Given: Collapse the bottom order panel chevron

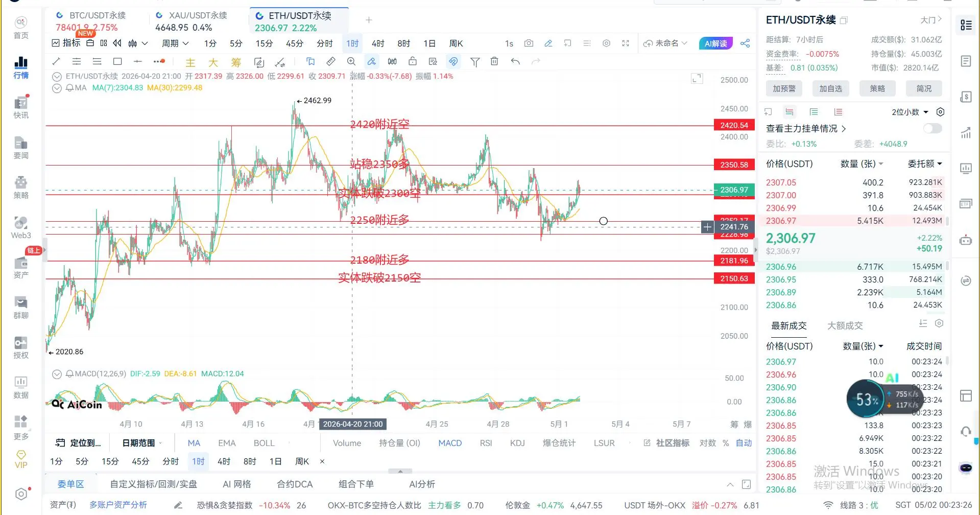Looking at the screenshot, I should (730, 484).
